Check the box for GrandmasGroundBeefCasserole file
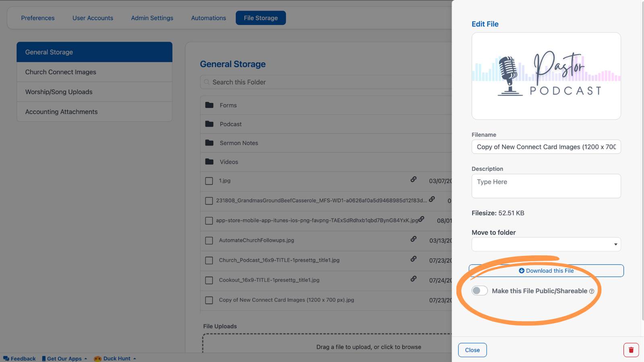The width and height of the screenshot is (644, 362). click(209, 201)
